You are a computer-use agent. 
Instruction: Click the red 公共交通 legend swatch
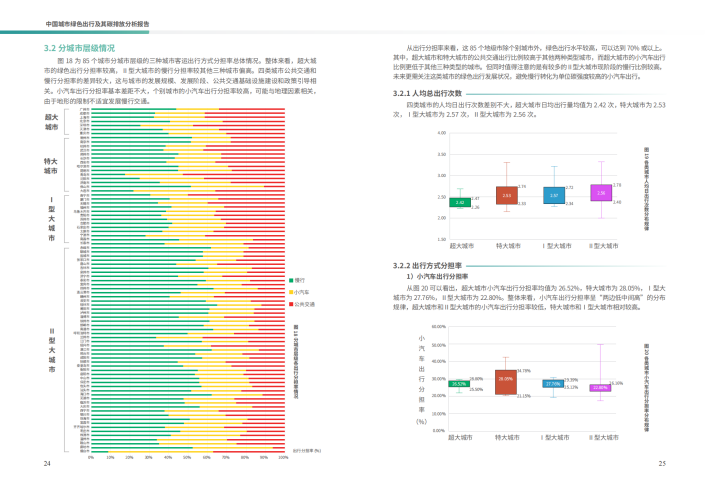[x=290, y=303]
